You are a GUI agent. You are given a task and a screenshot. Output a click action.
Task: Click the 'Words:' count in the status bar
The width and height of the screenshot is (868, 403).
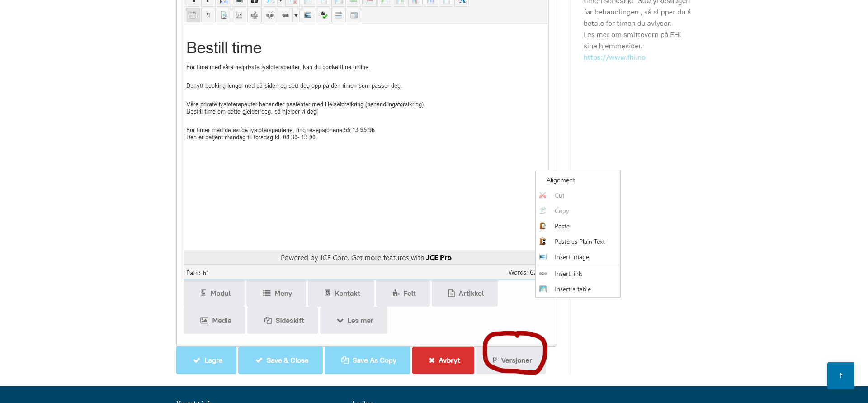(x=522, y=273)
